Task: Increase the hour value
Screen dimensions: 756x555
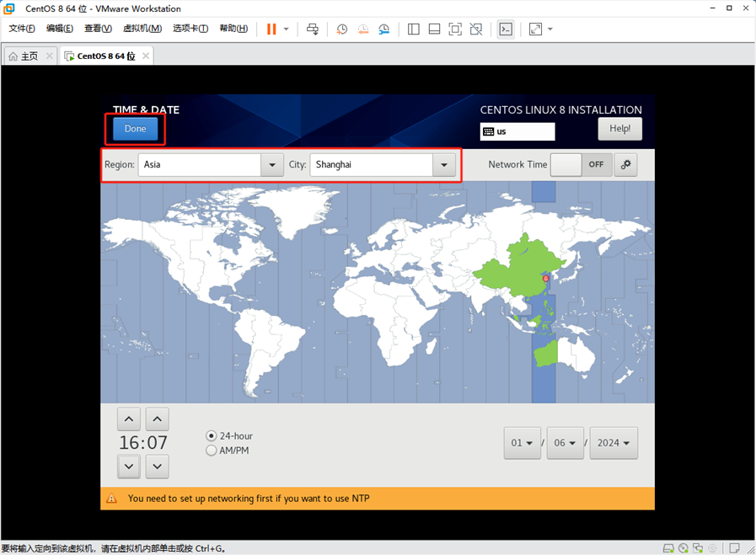Action: (129, 419)
